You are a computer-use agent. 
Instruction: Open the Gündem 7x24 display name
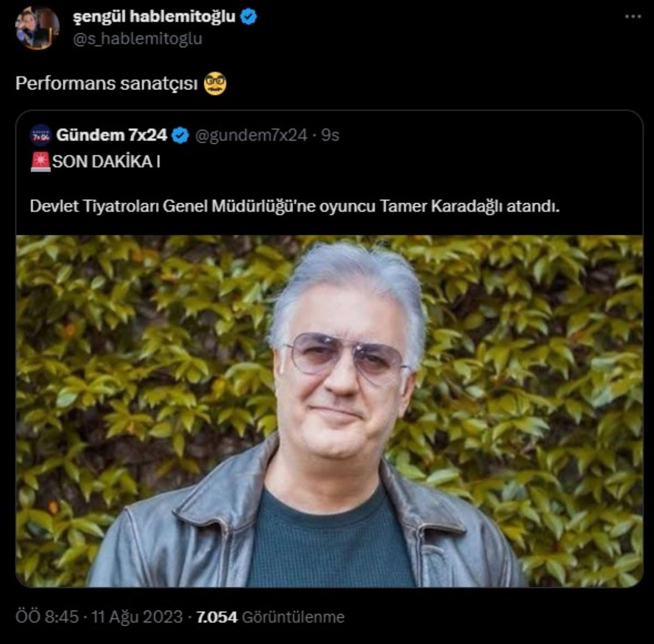(112, 135)
